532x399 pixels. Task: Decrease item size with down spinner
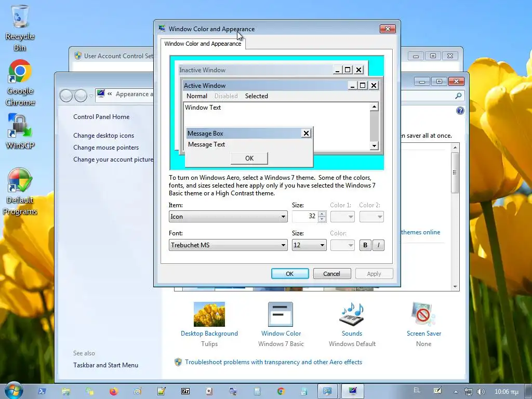pos(322,219)
